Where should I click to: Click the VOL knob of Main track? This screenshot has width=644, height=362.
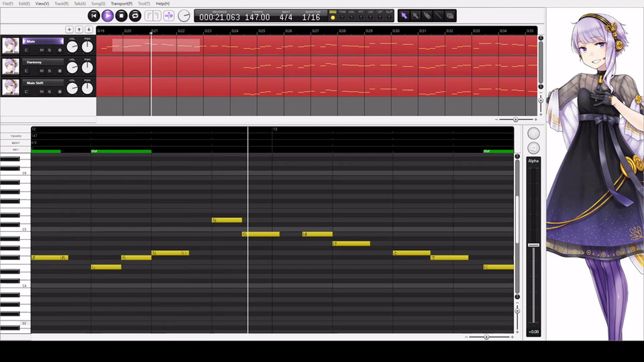pyautogui.click(x=72, y=47)
